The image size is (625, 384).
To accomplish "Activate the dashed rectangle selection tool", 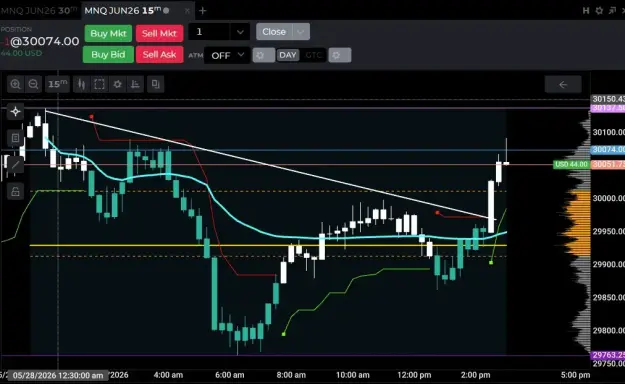I will coord(99,84).
